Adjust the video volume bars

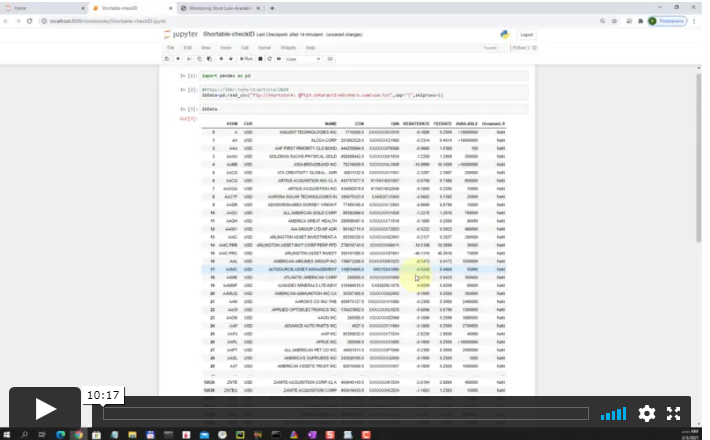613,413
